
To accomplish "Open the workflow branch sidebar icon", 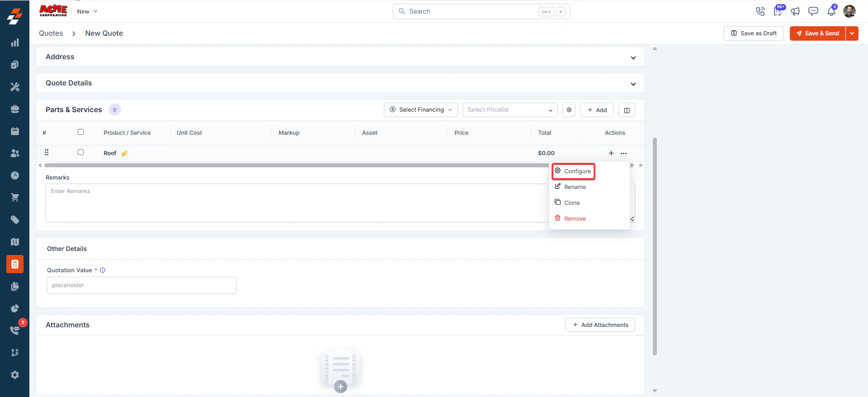I will tap(15, 353).
